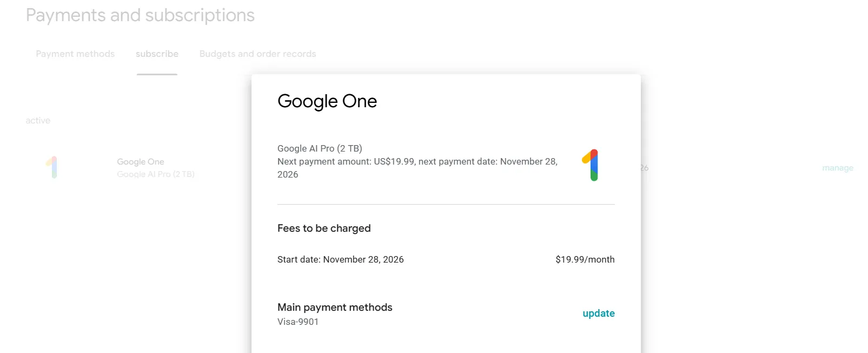Click the Main payment methods label
This screenshot has width=868, height=353.
335,308
